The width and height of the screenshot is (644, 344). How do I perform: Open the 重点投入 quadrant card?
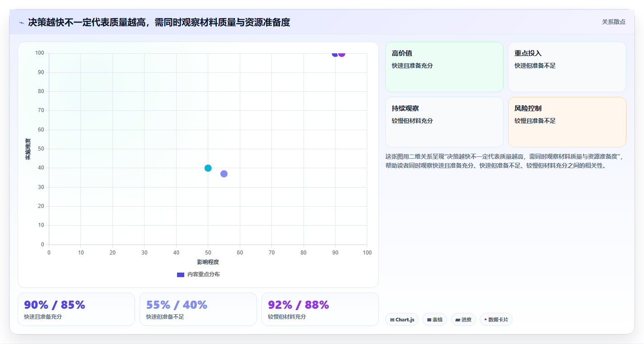click(x=567, y=67)
